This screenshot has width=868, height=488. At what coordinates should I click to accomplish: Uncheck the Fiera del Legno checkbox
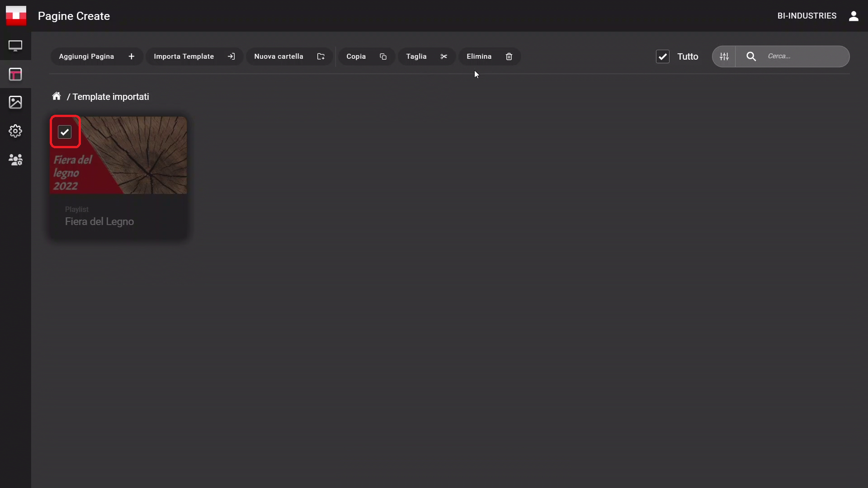[65, 132]
